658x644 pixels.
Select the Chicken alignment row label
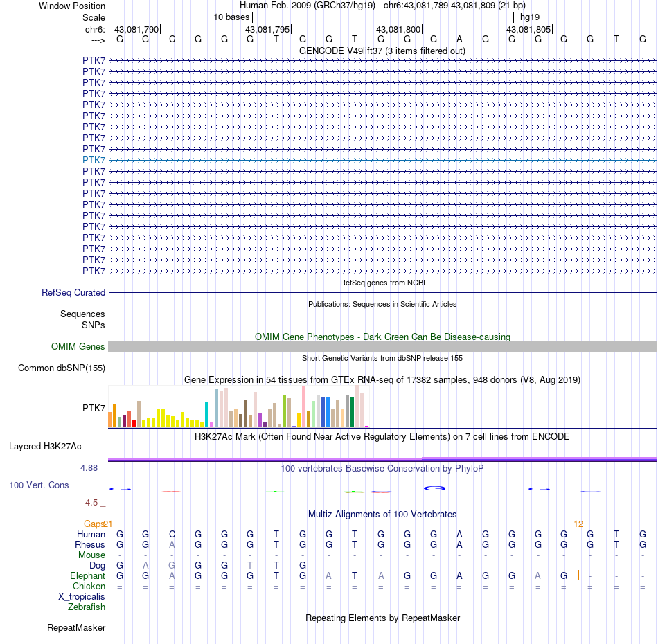tap(89, 586)
